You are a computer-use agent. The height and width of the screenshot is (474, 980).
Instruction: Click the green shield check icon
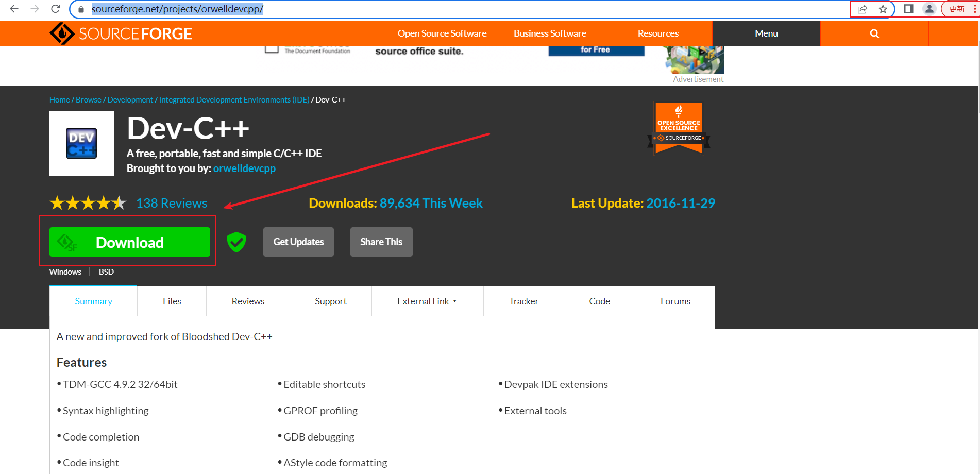point(236,242)
